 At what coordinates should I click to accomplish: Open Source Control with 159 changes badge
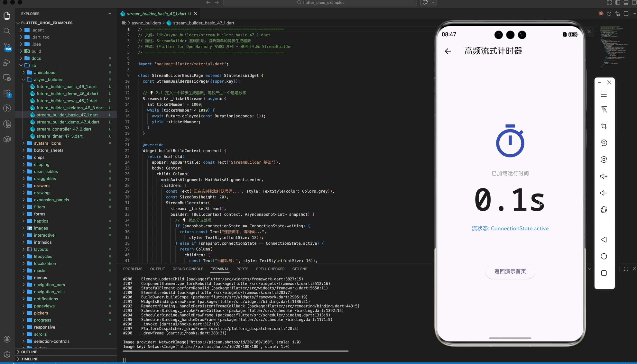click(x=7, y=47)
